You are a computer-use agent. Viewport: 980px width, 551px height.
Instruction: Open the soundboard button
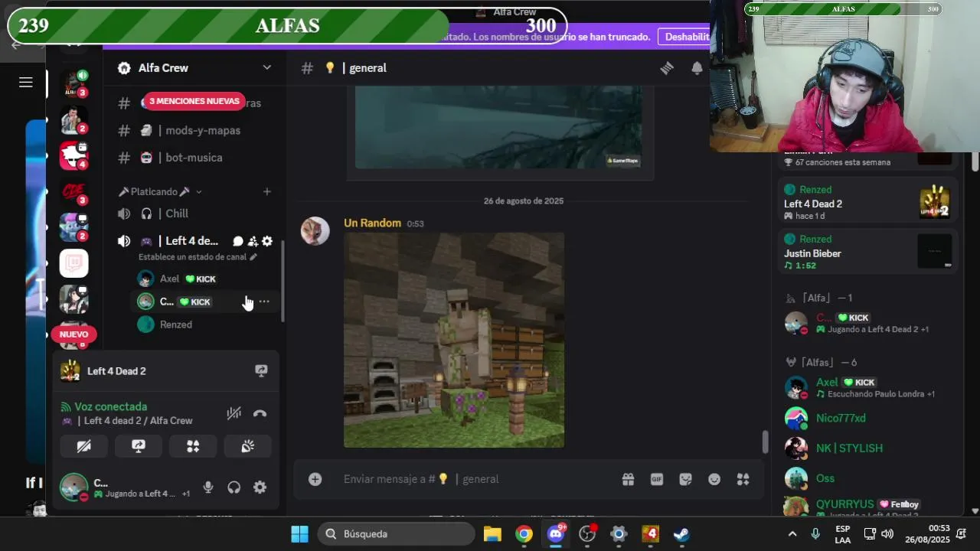248,446
